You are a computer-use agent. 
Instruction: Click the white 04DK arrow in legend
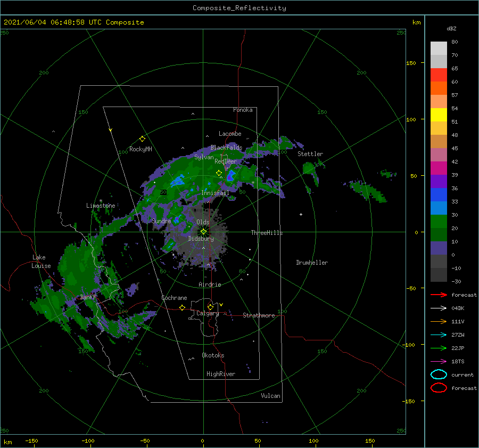click(439, 308)
